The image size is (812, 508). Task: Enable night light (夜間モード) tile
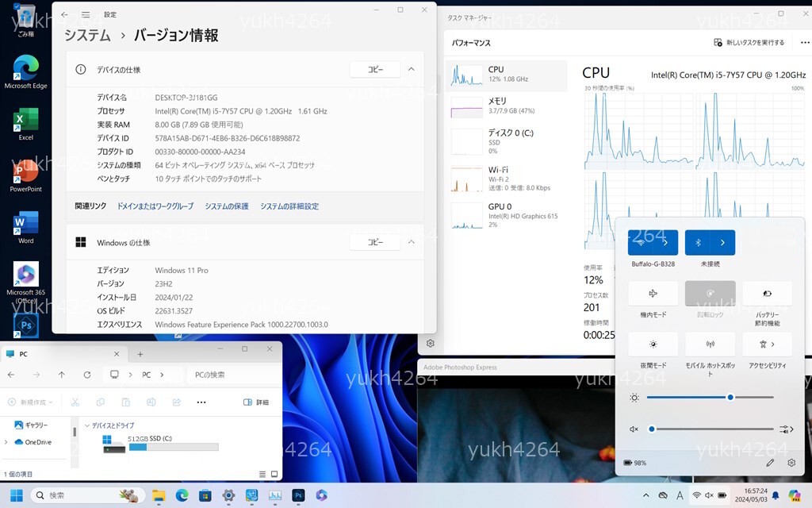(653, 344)
